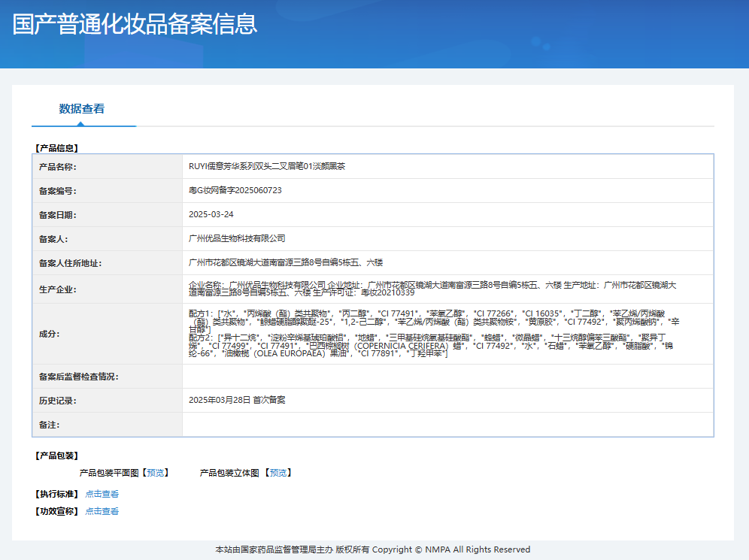Click the filing date 2025-03-24

click(211, 214)
